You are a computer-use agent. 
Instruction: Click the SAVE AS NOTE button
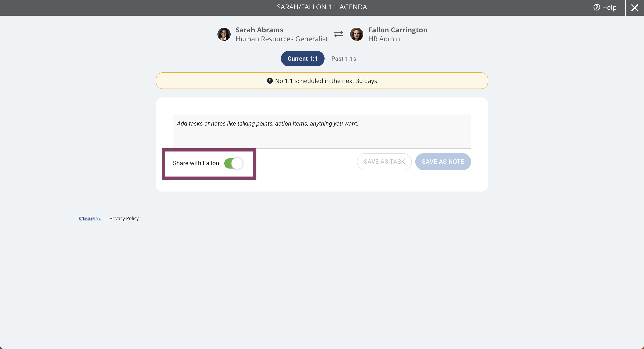coord(443,162)
